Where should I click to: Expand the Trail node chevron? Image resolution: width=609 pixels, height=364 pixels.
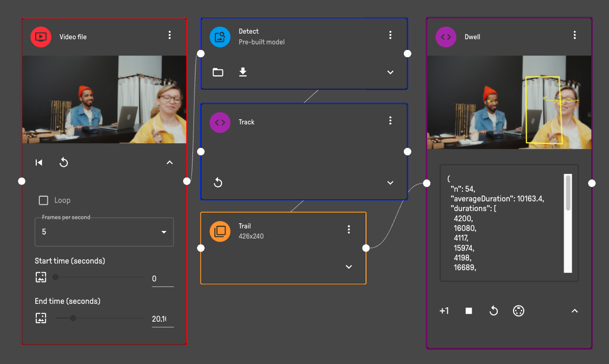(349, 267)
